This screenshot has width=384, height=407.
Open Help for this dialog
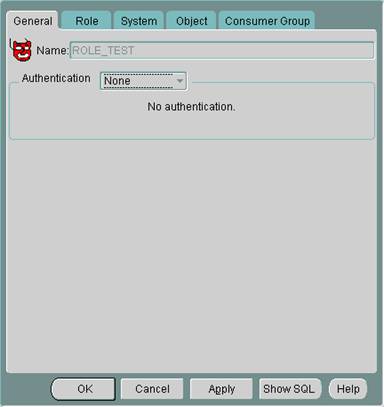348,389
